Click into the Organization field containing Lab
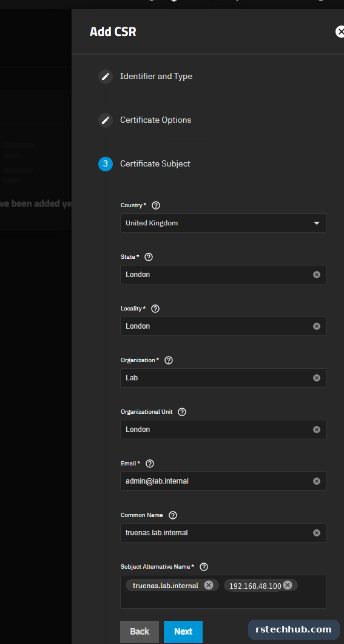The height and width of the screenshot is (644, 344). coord(223,378)
